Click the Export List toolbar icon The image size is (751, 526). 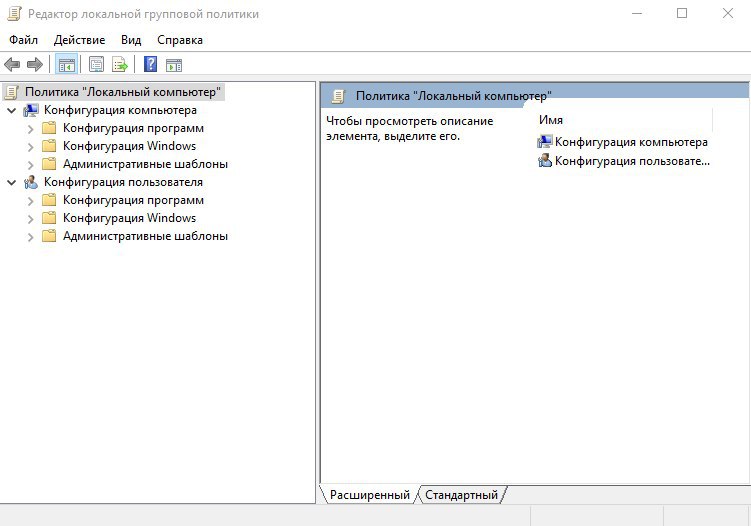point(120,64)
